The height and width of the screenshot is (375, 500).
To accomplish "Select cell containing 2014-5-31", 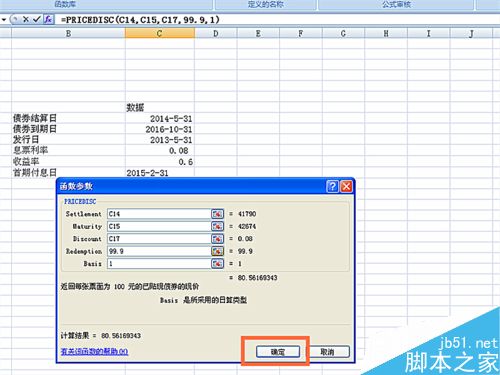I will [160, 119].
